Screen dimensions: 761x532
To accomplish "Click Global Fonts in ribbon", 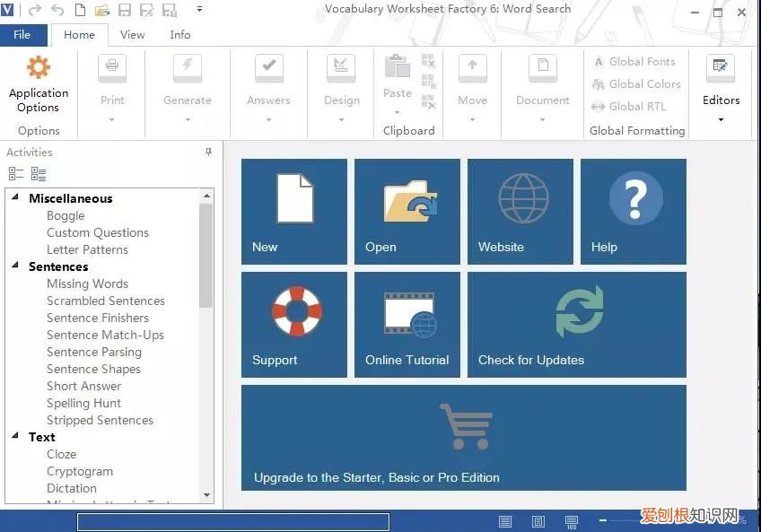I will pyautogui.click(x=634, y=62).
